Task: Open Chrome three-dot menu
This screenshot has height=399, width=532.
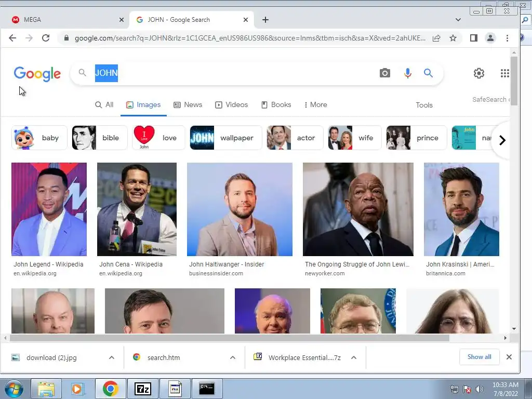Action: (507, 38)
